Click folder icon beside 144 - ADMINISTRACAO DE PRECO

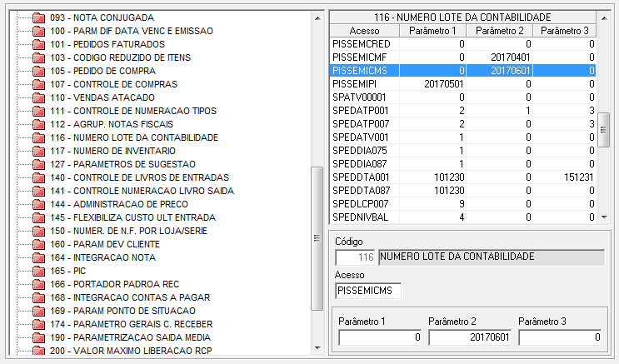pos(38,204)
